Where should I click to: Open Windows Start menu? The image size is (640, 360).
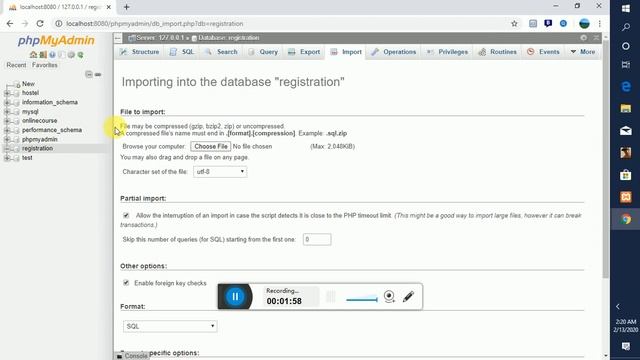coord(625,9)
